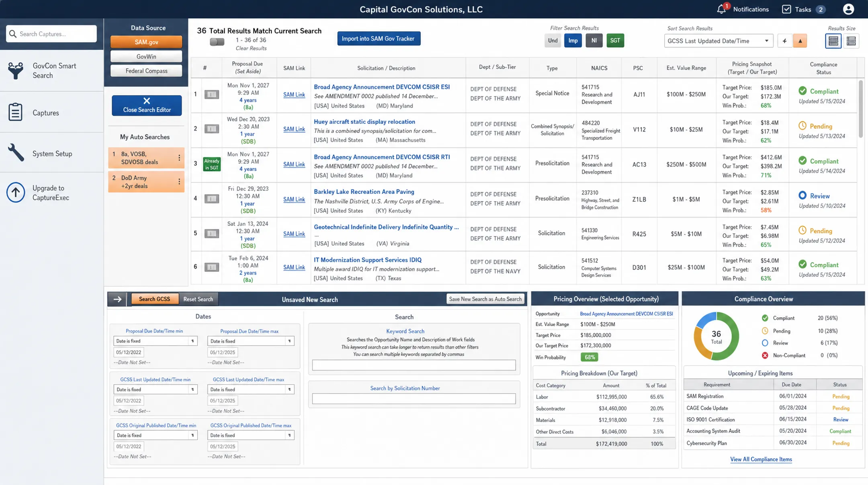Click the ascending sort arrow button
This screenshot has height=485, width=868.
[800, 41]
